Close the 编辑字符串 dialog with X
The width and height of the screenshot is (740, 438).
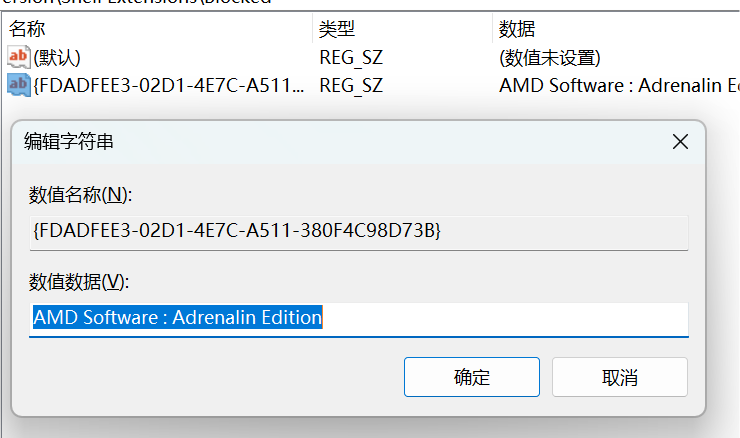pyautogui.click(x=680, y=142)
